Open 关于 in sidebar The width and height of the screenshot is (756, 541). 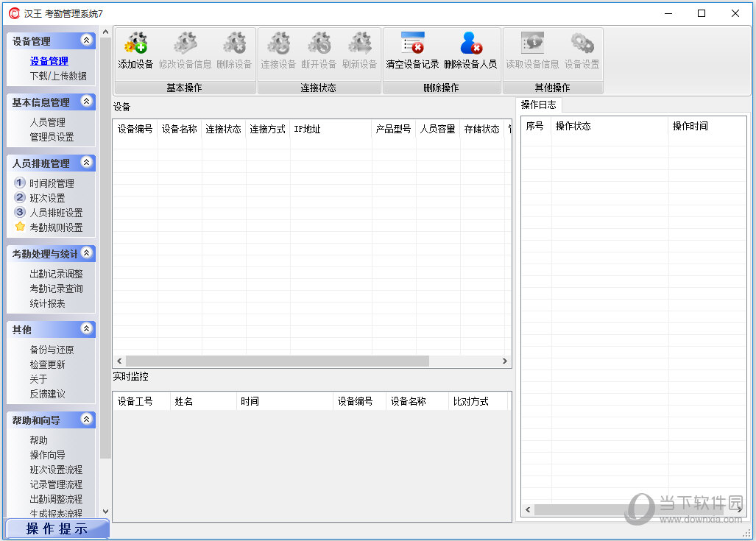tap(38, 380)
